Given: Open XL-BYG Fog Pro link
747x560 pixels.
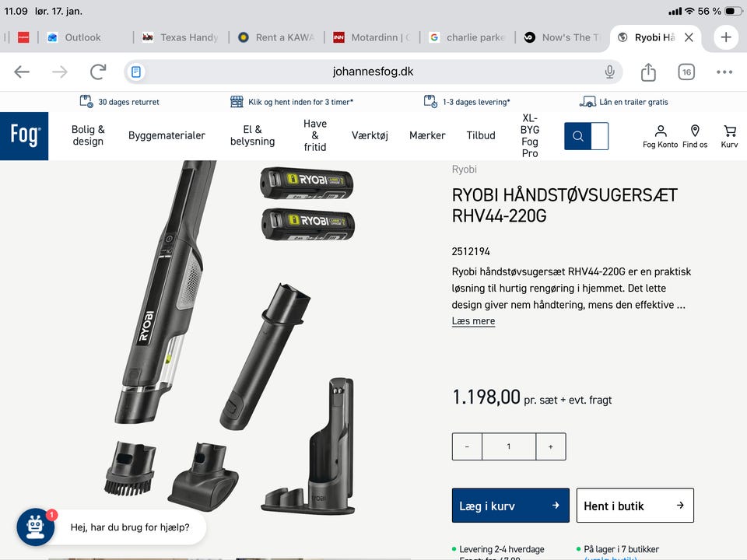Looking at the screenshot, I should [530, 135].
